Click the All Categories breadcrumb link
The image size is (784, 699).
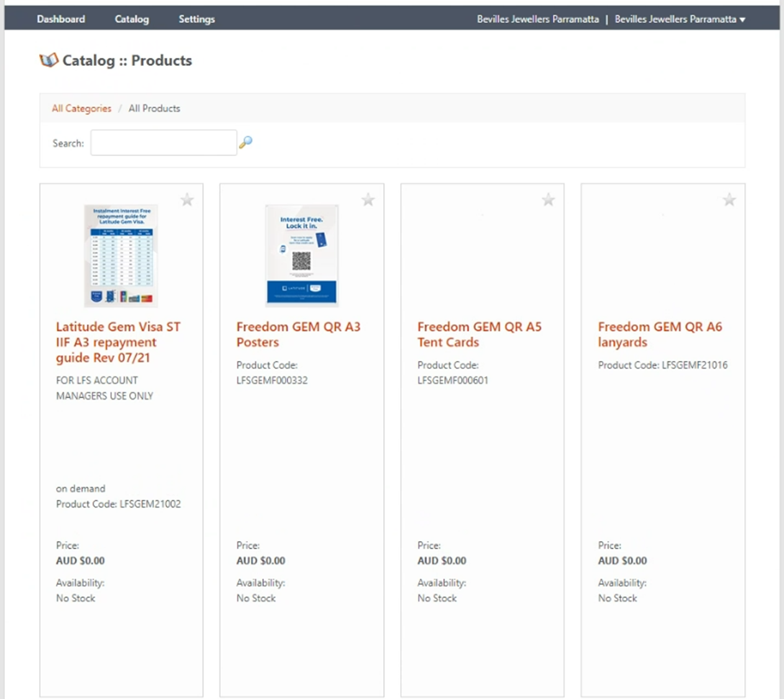81,109
